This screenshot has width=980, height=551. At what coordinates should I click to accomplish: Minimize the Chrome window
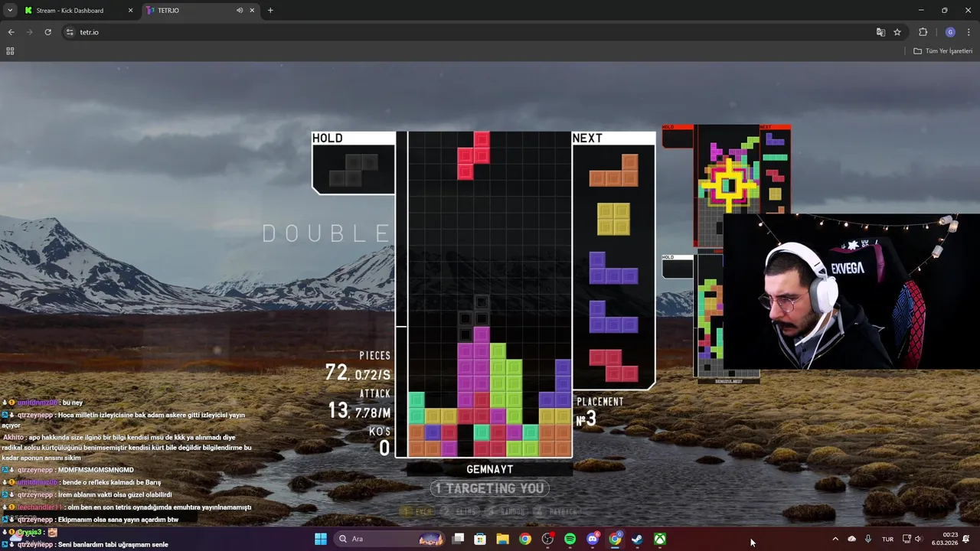(921, 11)
